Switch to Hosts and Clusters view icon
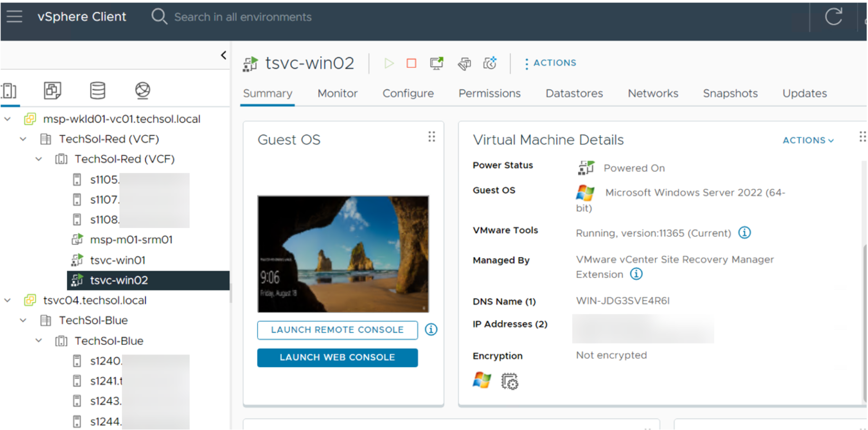The width and height of the screenshot is (868, 430). [9, 91]
